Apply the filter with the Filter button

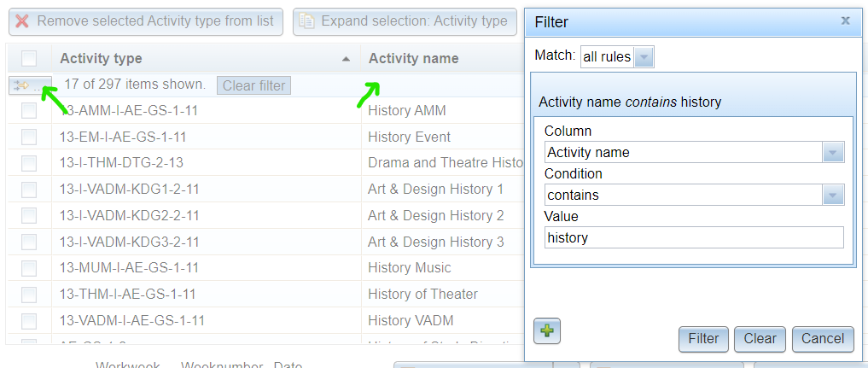pos(703,339)
